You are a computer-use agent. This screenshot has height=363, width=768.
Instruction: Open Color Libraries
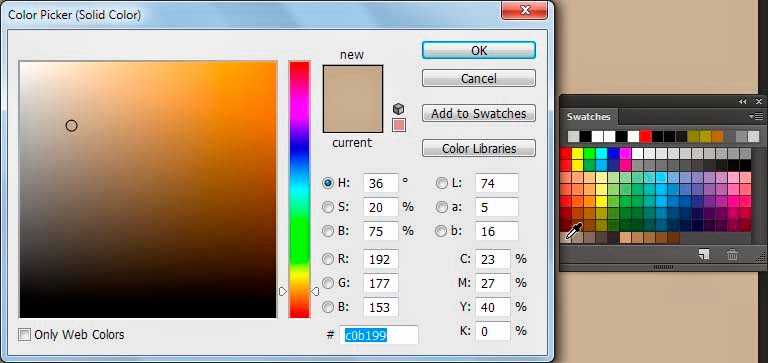[x=479, y=148]
